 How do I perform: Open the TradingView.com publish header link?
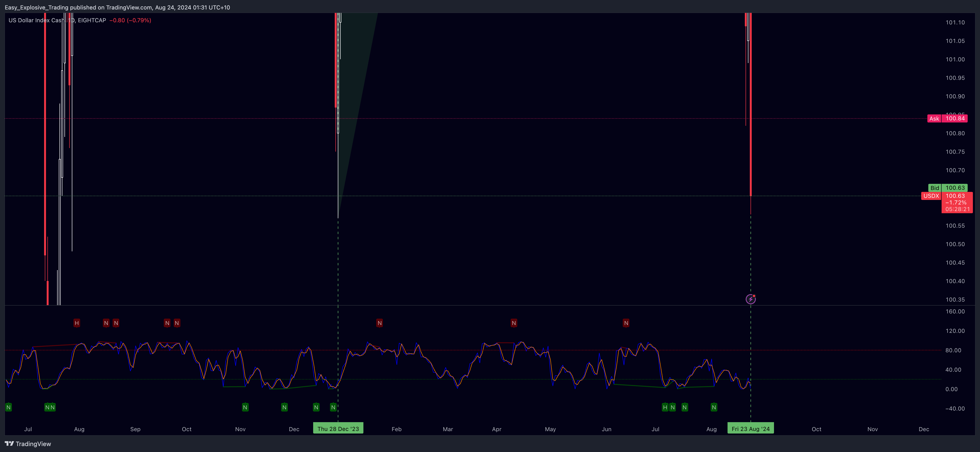[x=129, y=7]
